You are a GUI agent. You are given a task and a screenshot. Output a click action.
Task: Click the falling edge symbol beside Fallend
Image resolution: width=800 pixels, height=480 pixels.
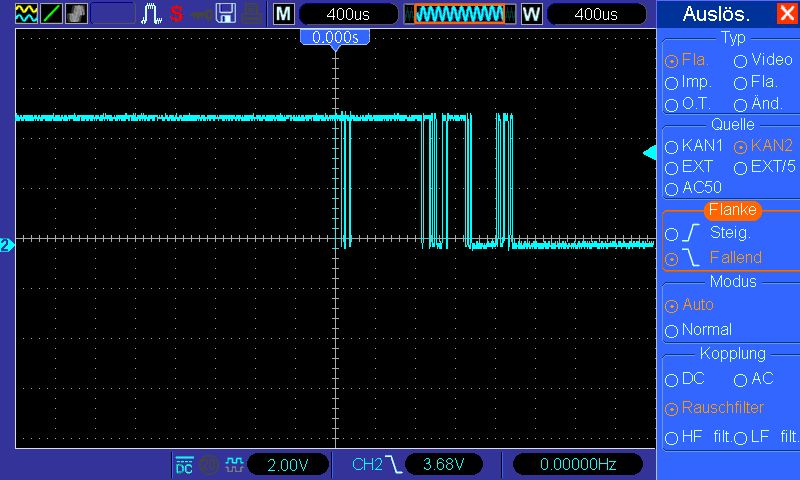point(691,257)
